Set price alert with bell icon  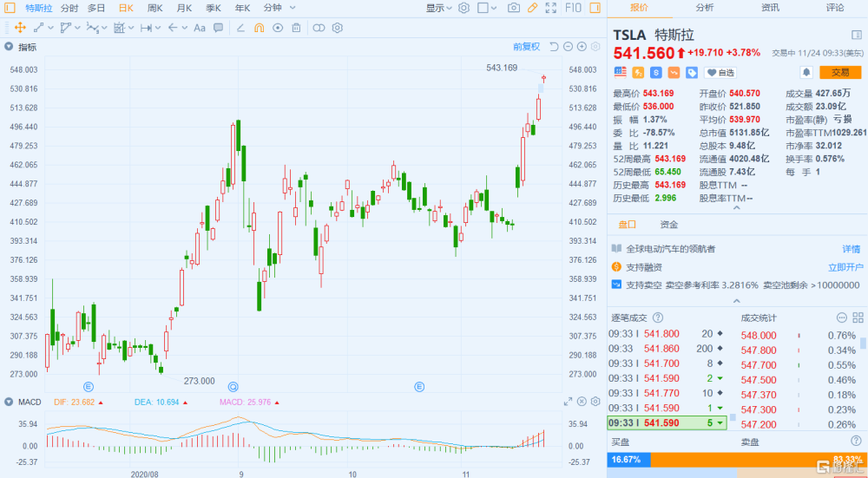[806, 73]
